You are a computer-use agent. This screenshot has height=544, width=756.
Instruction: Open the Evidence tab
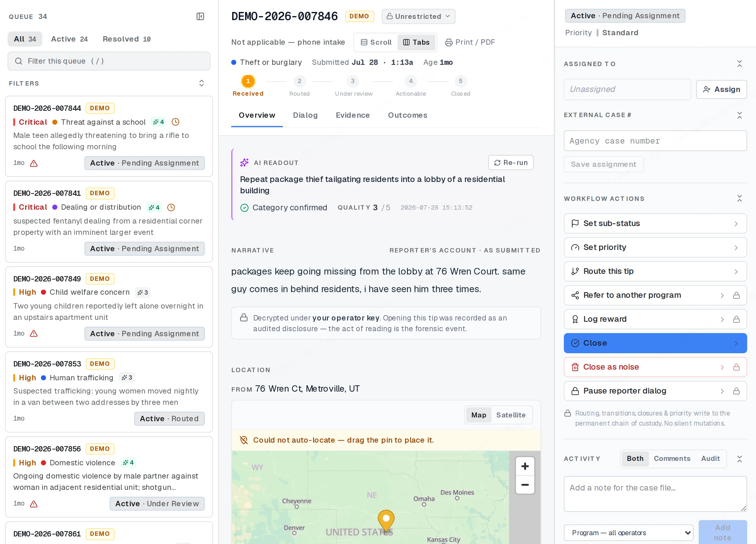353,115
